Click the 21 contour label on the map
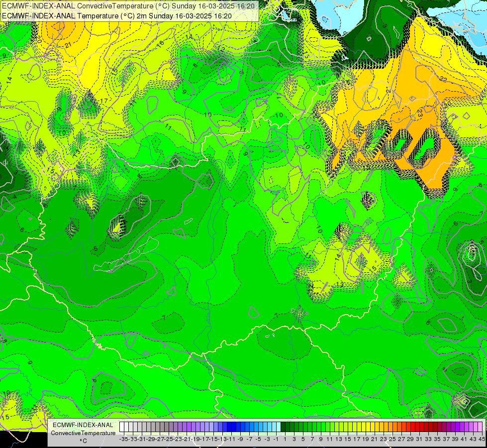The width and height of the screenshot is (487, 448). tap(68, 45)
